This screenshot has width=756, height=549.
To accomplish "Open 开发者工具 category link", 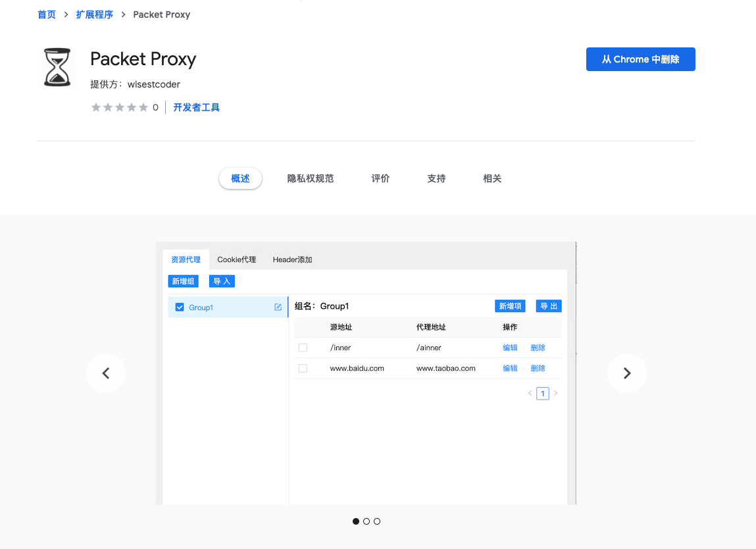I will 196,107.
